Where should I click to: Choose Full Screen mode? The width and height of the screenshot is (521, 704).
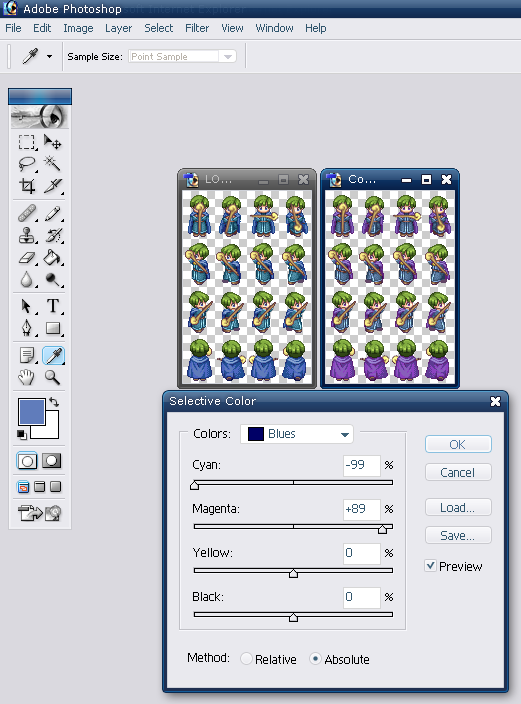click(56, 487)
